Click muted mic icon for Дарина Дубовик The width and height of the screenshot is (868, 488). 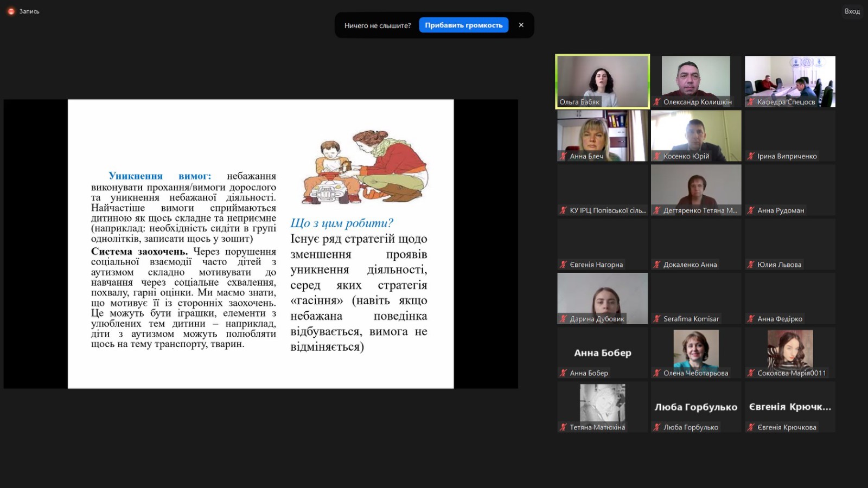563,319
